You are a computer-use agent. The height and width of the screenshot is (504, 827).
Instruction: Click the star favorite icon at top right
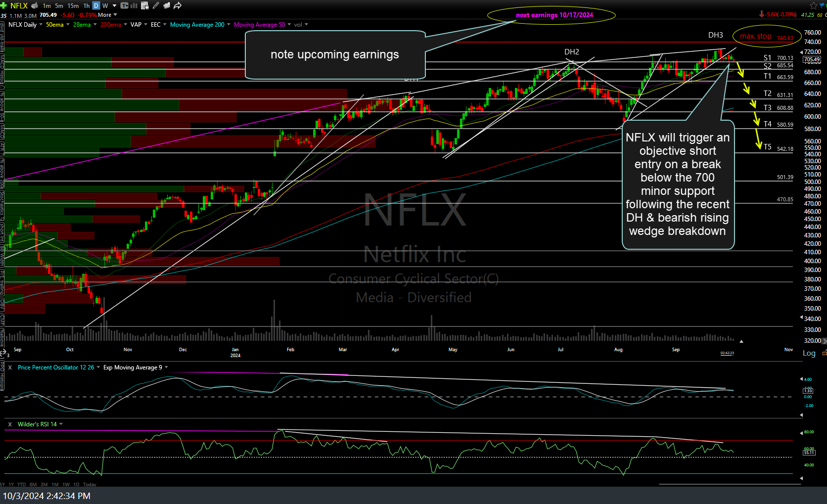point(813,5)
